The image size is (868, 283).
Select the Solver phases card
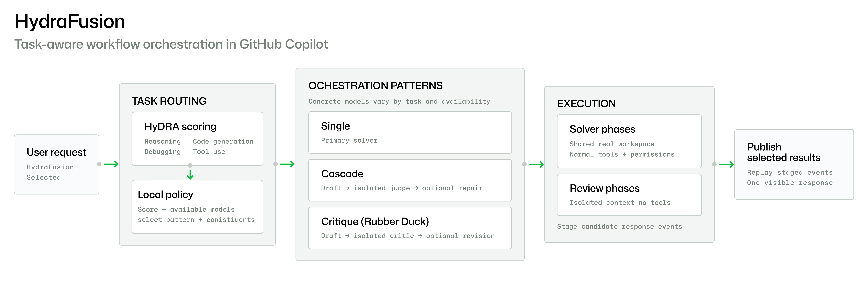[629, 141]
